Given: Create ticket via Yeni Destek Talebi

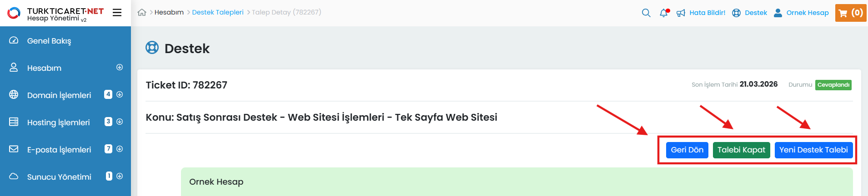Looking at the screenshot, I should [x=813, y=150].
